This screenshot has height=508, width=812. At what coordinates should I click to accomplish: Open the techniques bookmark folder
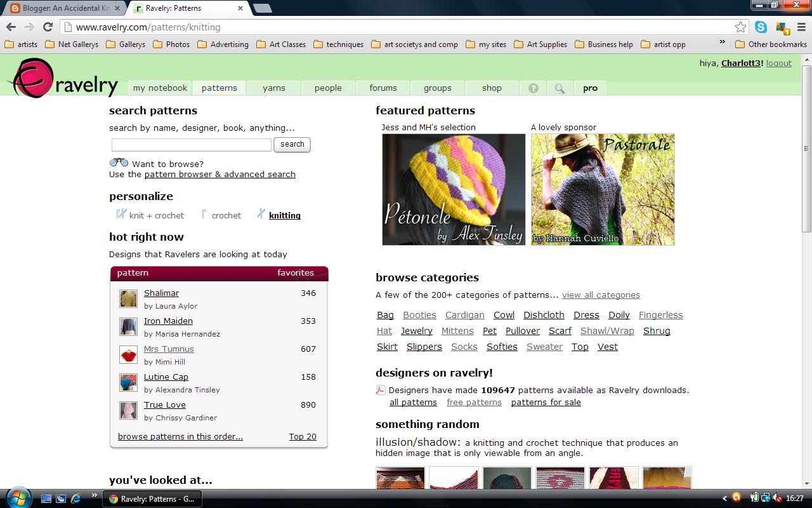tap(339, 44)
